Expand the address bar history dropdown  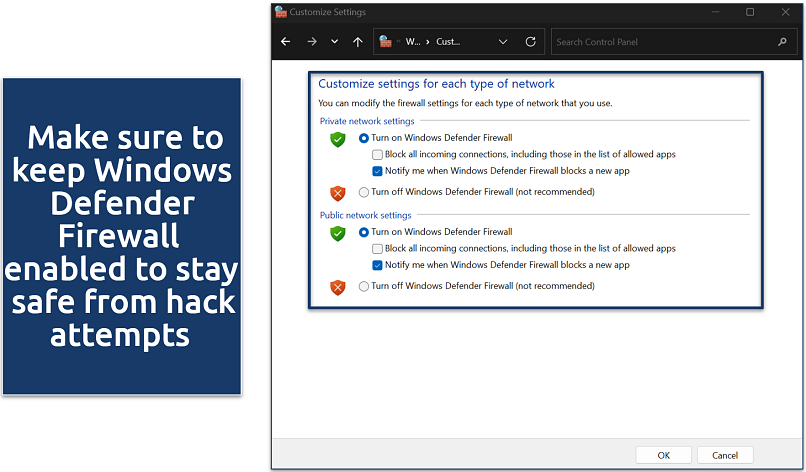pyautogui.click(x=503, y=42)
